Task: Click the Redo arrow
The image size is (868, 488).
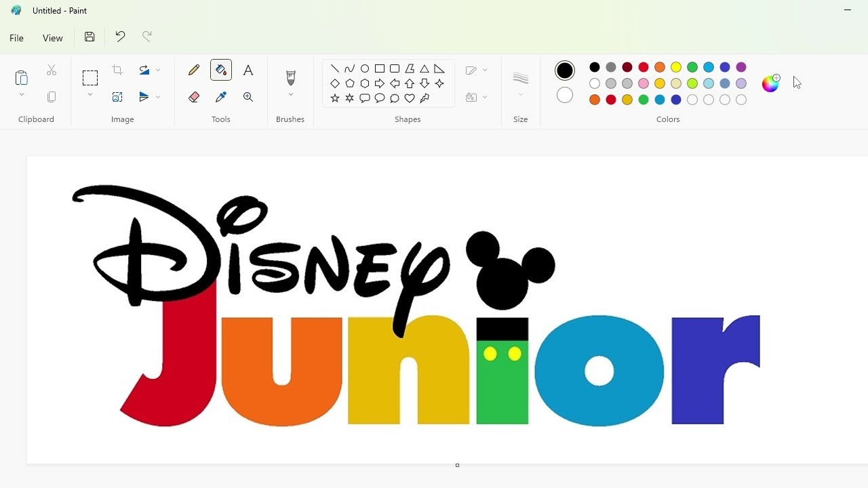Action: coord(147,37)
